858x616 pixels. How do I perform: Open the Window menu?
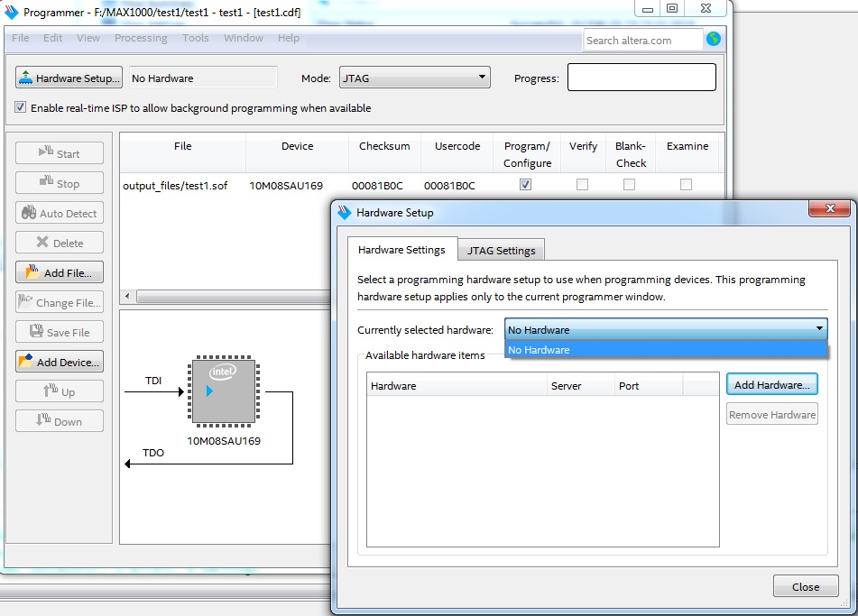243,38
